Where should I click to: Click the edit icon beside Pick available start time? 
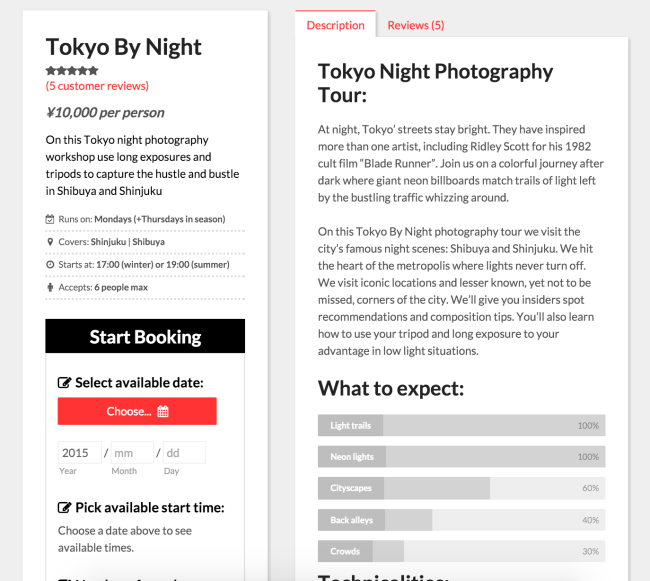tap(64, 507)
